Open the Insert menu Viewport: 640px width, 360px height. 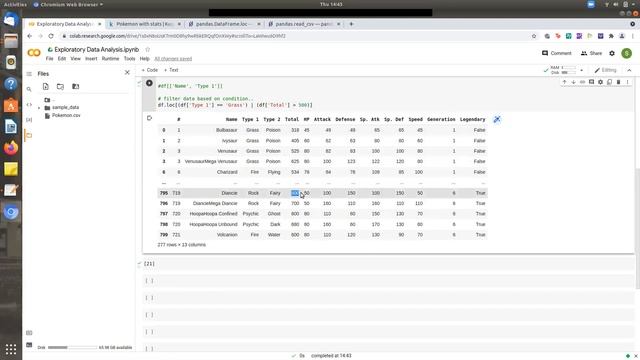click(x=91, y=59)
